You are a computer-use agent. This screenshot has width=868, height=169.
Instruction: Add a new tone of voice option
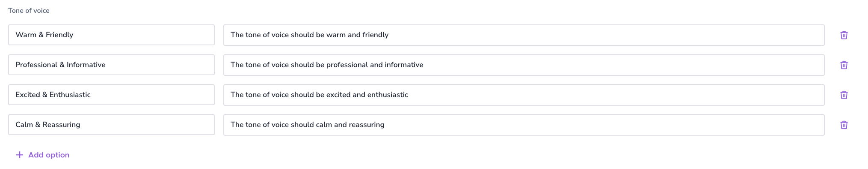pos(42,155)
